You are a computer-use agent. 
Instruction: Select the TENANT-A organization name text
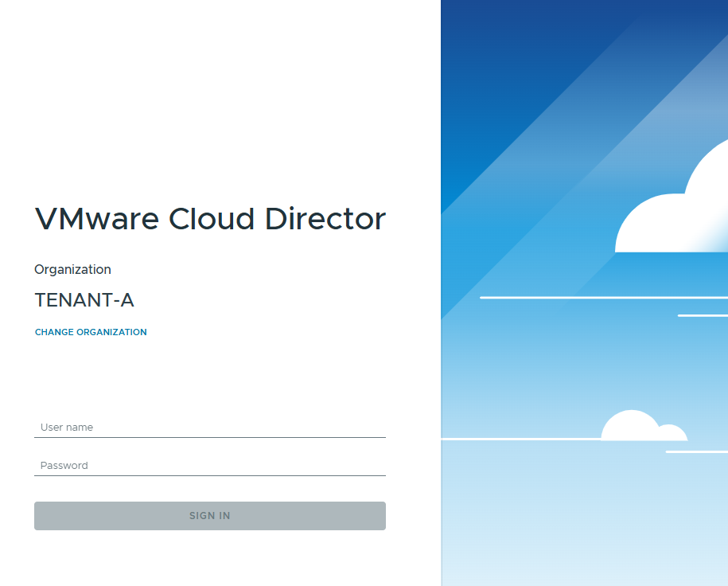(x=84, y=300)
